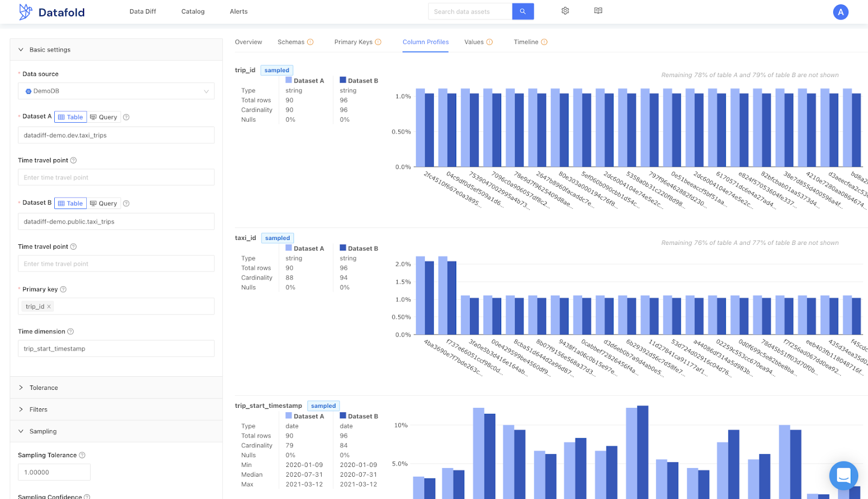Image resolution: width=868 pixels, height=499 pixels.
Task: Show help for Dataset B's Time travel point
Action: pos(74,247)
